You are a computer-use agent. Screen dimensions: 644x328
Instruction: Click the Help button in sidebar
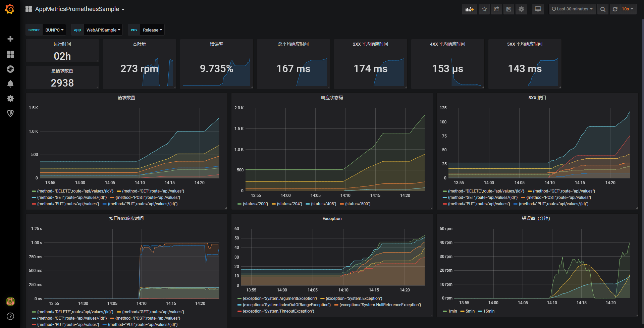[10, 316]
